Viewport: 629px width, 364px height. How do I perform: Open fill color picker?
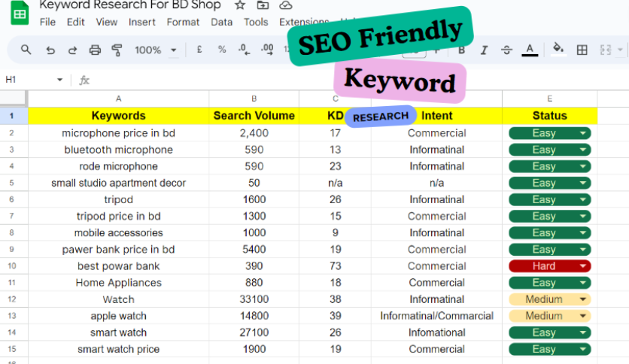coord(558,50)
